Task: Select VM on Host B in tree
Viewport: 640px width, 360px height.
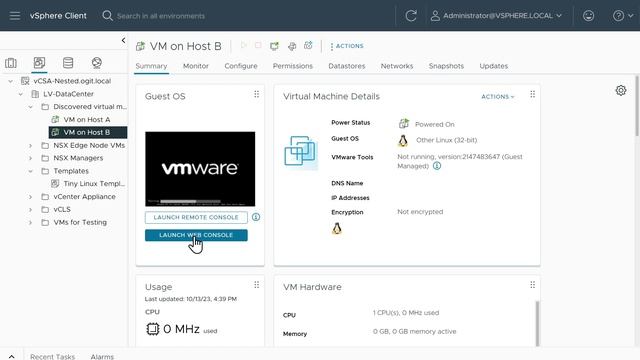Action: [x=88, y=132]
